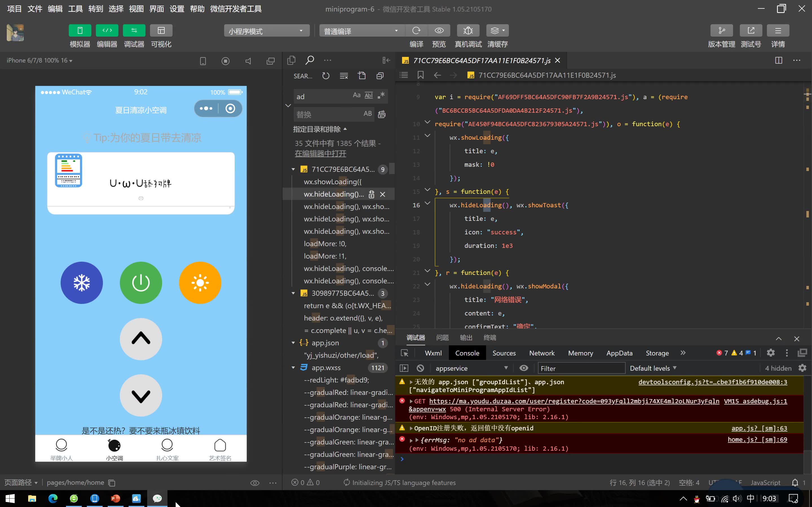Image resolution: width=812 pixels, height=507 pixels.
Task: Open search panel magnifier icon
Action: (309, 60)
